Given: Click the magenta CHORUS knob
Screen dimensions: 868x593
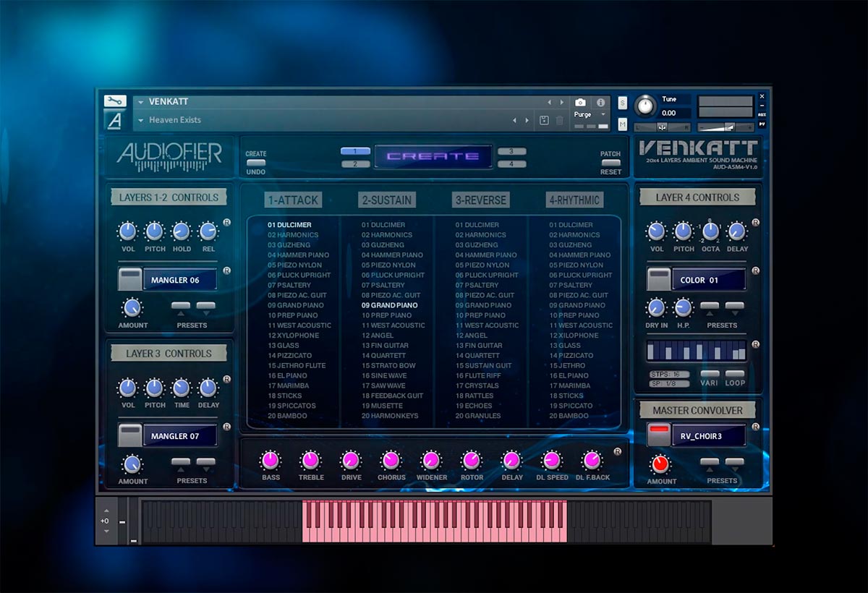Looking at the screenshot, I should (x=391, y=460).
